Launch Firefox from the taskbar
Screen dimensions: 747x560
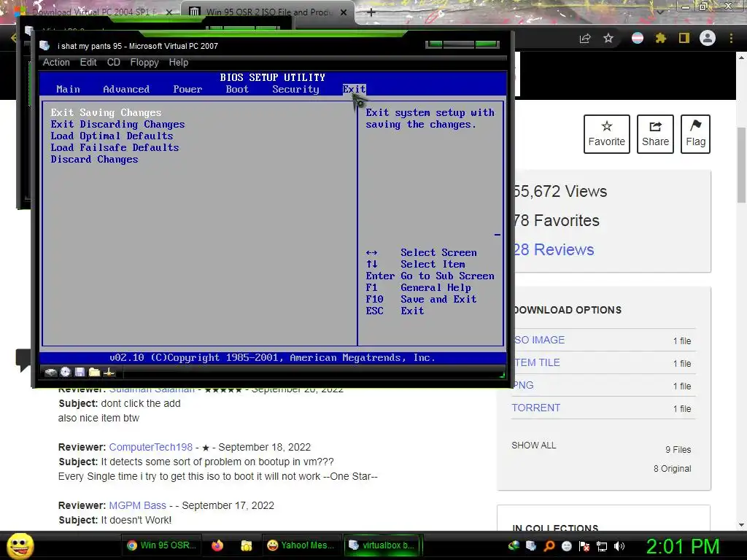pyautogui.click(x=217, y=545)
